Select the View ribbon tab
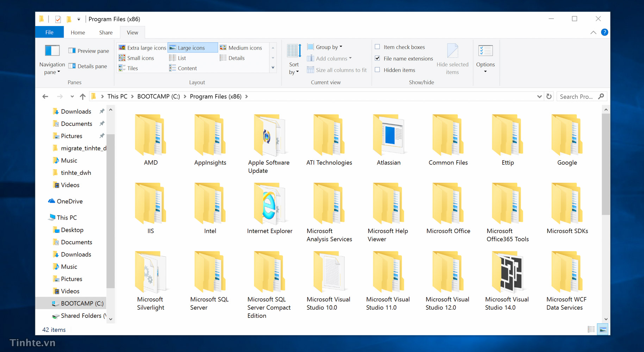 point(132,32)
